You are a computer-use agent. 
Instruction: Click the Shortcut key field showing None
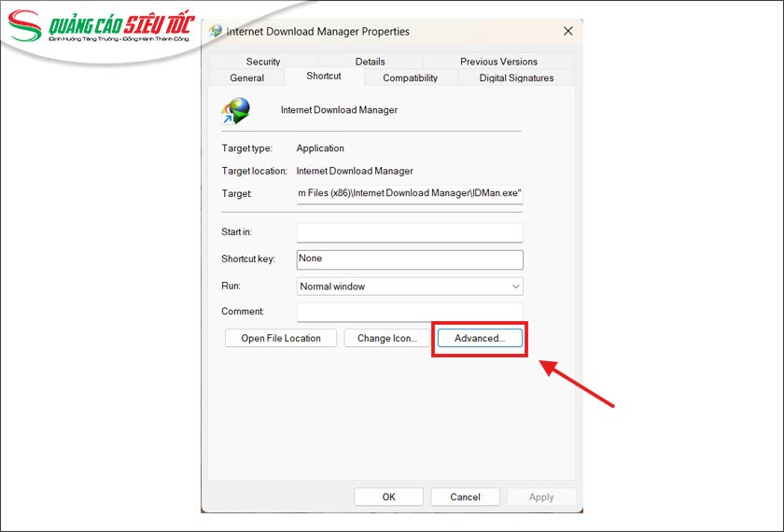click(409, 259)
